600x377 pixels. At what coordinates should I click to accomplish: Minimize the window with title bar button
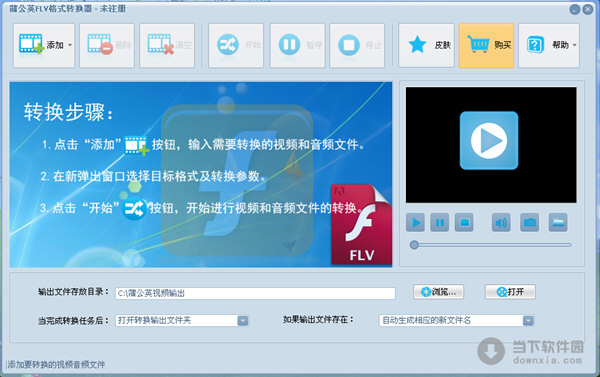pyautogui.click(x=575, y=10)
